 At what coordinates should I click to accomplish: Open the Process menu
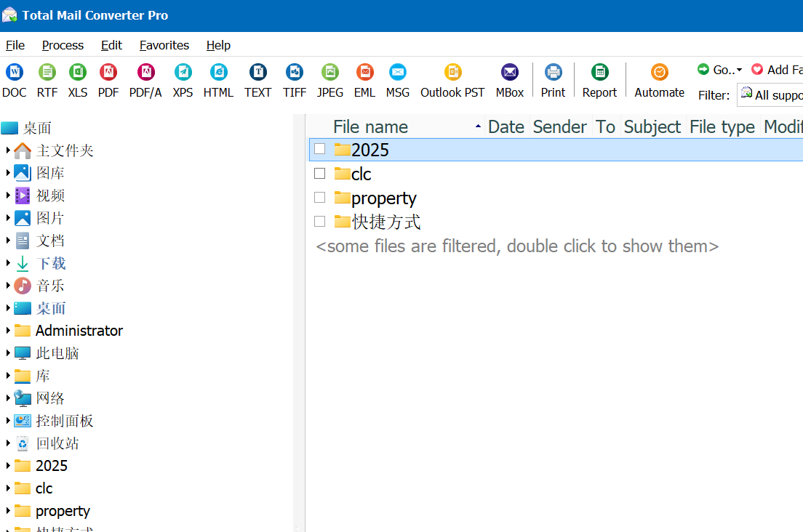(63, 45)
